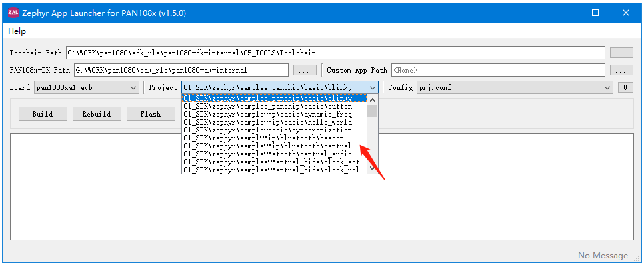The width and height of the screenshot is (644, 265).
Task: Edit the PAN108x-DK Path field
Action: click(x=181, y=70)
